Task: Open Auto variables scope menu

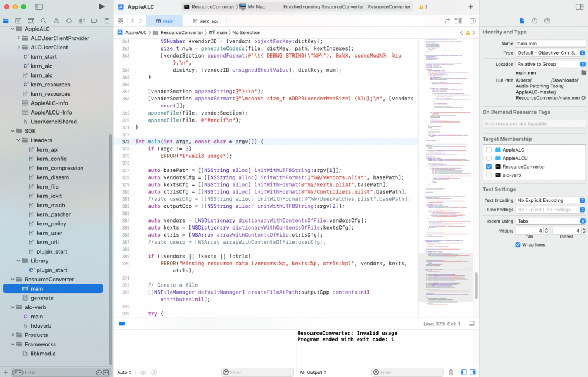Action: click(124, 372)
